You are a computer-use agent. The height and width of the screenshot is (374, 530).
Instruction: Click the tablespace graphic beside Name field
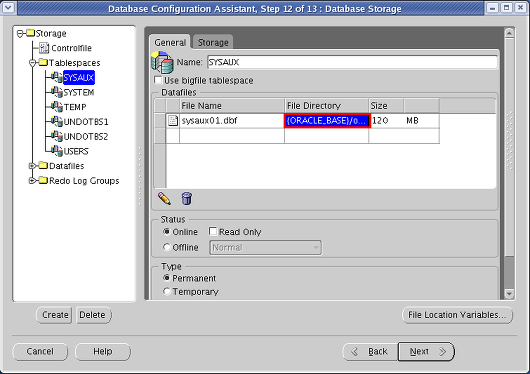(x=162, y=62)
